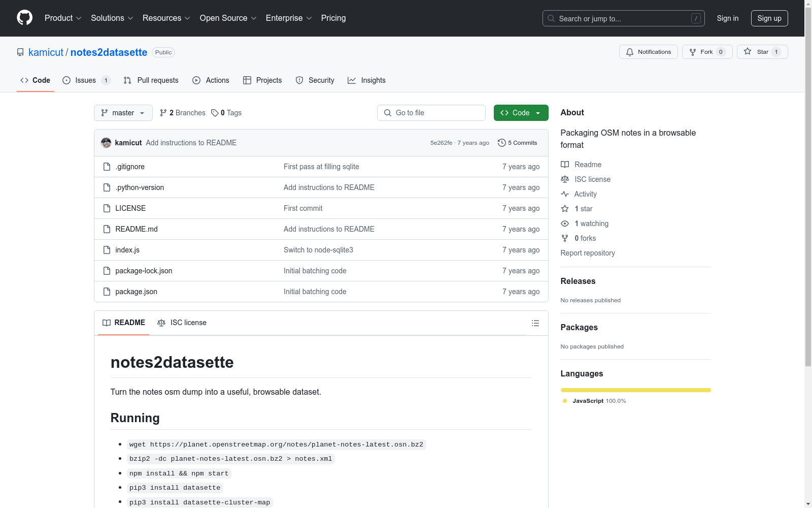The height and width of the screenshot is (508, 812).
Task: Click Report repository link
Action: click(x=588, y=253)
